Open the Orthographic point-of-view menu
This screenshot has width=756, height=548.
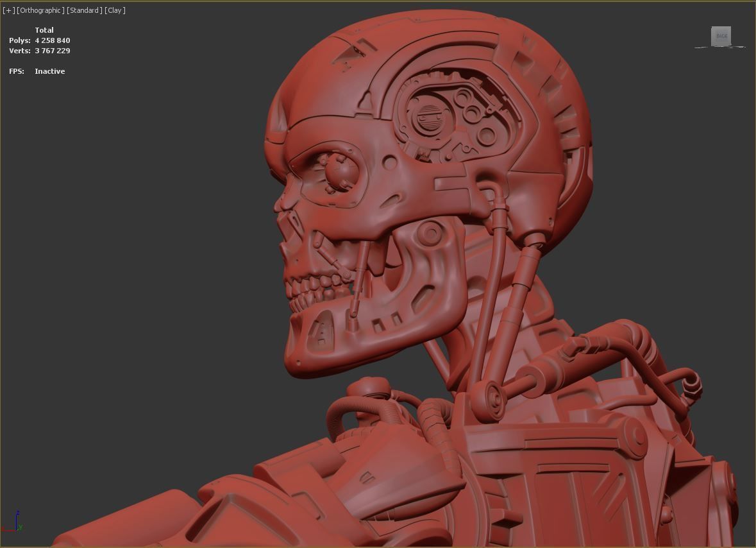(40, 10)
